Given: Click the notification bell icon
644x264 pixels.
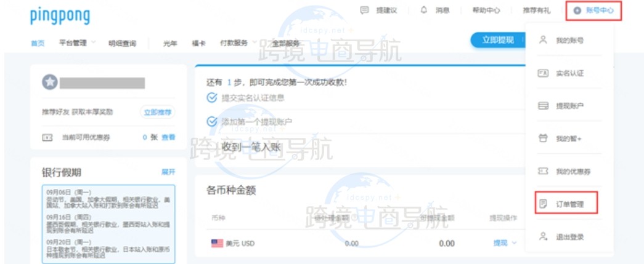Looking at the screenshot, I should pos(424,10).
